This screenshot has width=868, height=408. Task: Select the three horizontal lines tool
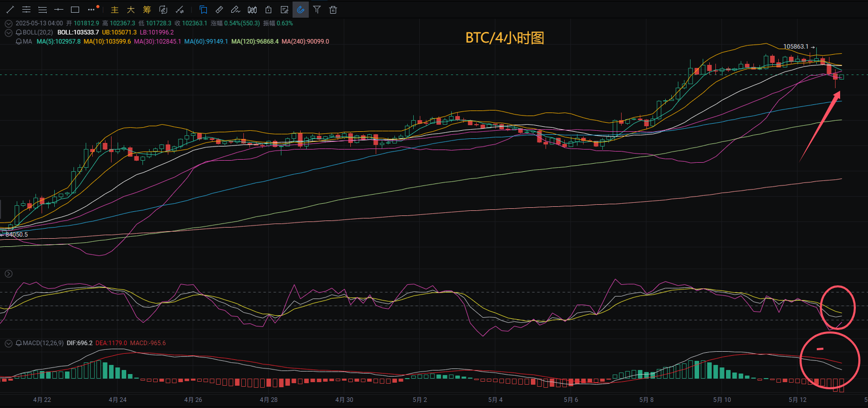click(43, 10)
